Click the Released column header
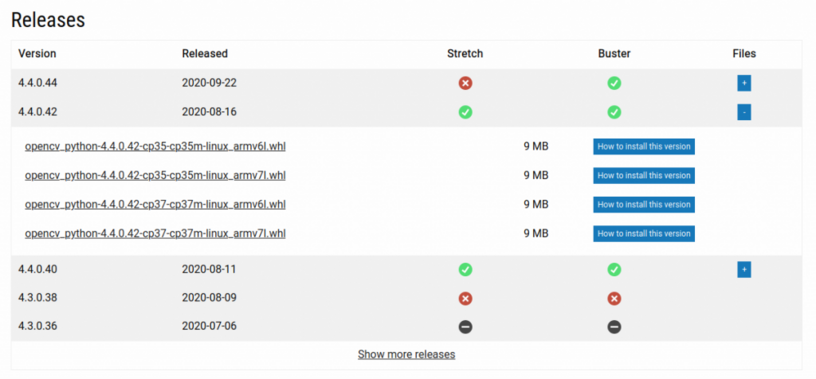 pyautogui.click(x=205, y=54)
